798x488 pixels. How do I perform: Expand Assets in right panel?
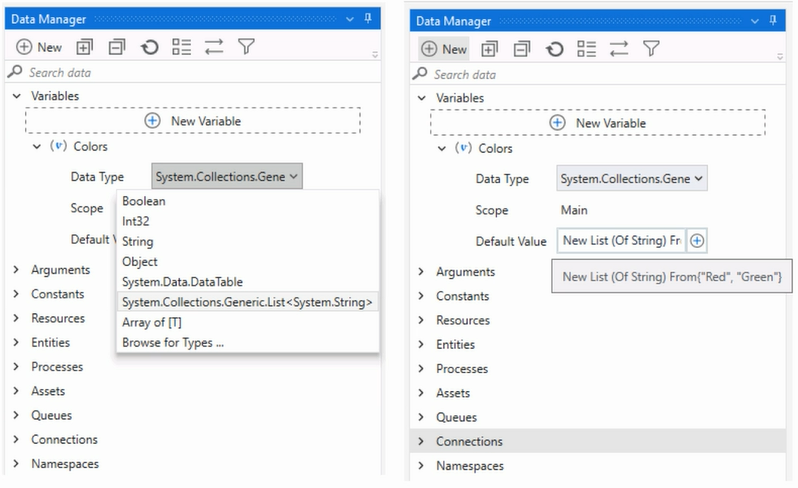tap(421, 393)
